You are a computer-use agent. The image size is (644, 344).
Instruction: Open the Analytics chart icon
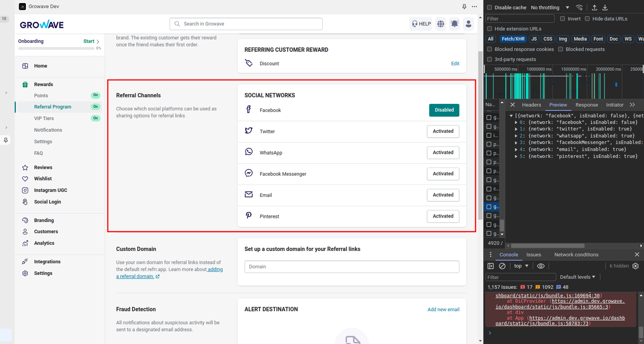pyautogui.click(x=25, y=243)
